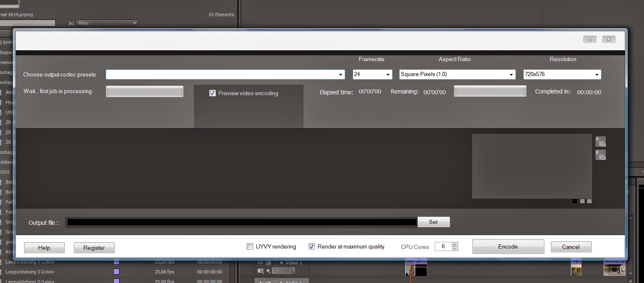Click the Show Keyframes icon on Video 1 header
Image resolution: width=644 pixels, height=283 pixels.
click(x=269, y=263)
